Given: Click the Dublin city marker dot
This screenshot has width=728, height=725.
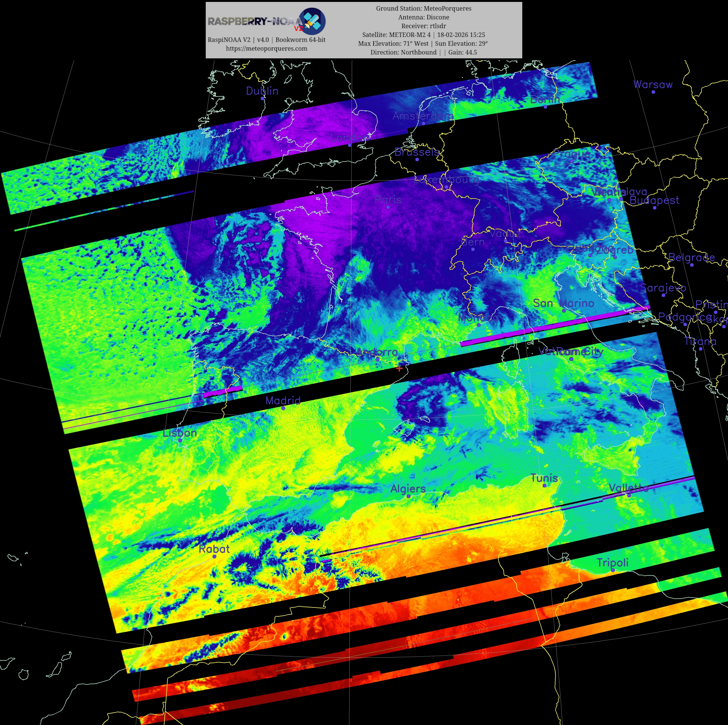Looking at the screenshot, I should click(262, 98).
